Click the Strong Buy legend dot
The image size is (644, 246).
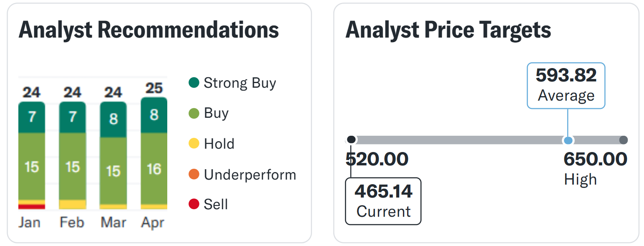point(194,83)
